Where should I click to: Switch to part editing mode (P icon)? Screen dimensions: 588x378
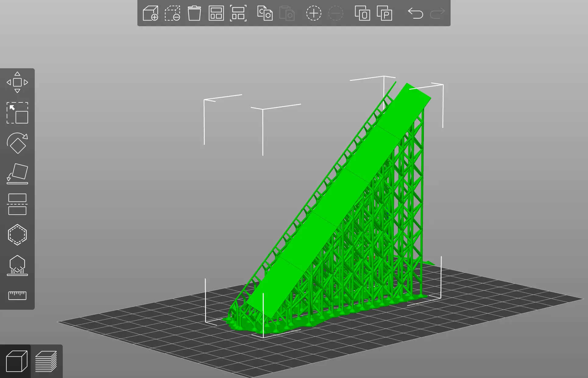tap(384, 13)
